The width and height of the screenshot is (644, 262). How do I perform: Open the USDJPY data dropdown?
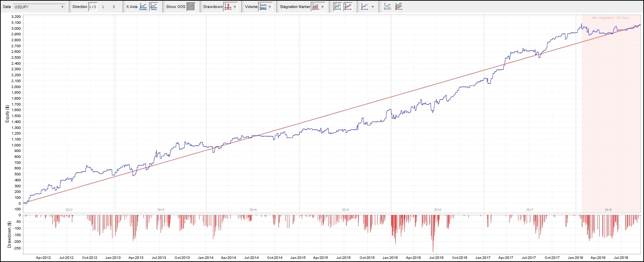point(39,7)
